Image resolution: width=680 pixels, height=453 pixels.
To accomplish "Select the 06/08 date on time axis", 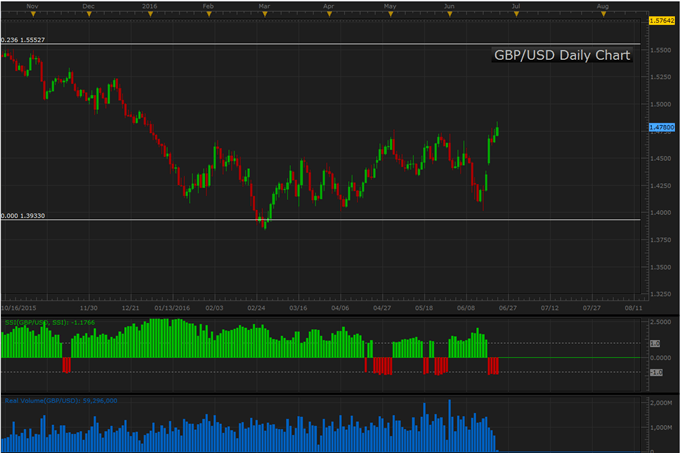I will point(466,308).
